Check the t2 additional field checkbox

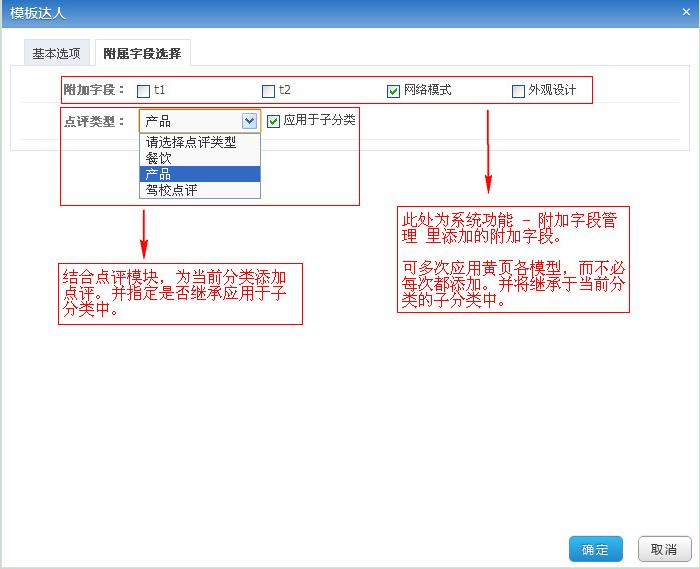click(268, 91)
